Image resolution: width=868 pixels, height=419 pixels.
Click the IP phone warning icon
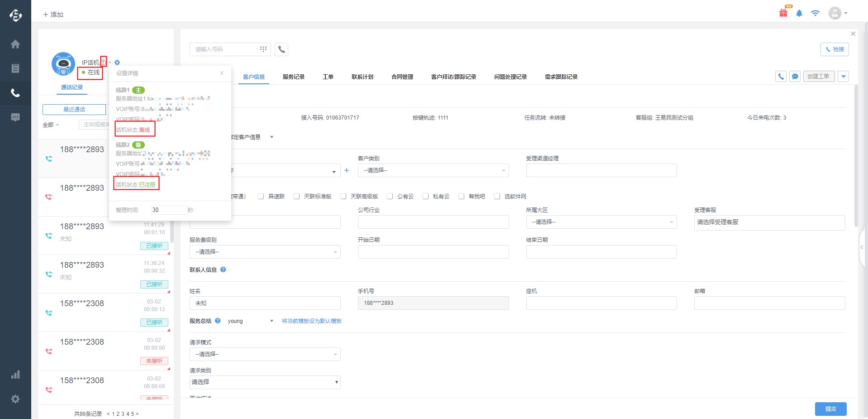coord(104,62)
